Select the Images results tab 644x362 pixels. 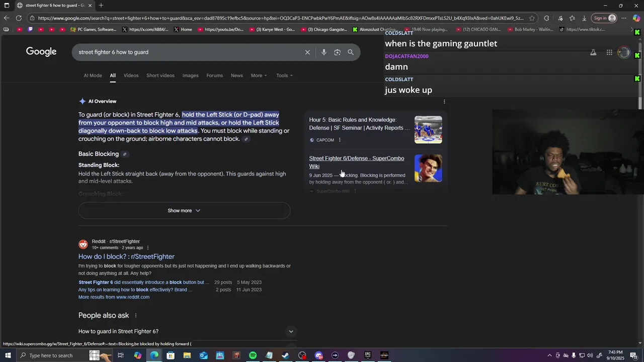(190, 75)
